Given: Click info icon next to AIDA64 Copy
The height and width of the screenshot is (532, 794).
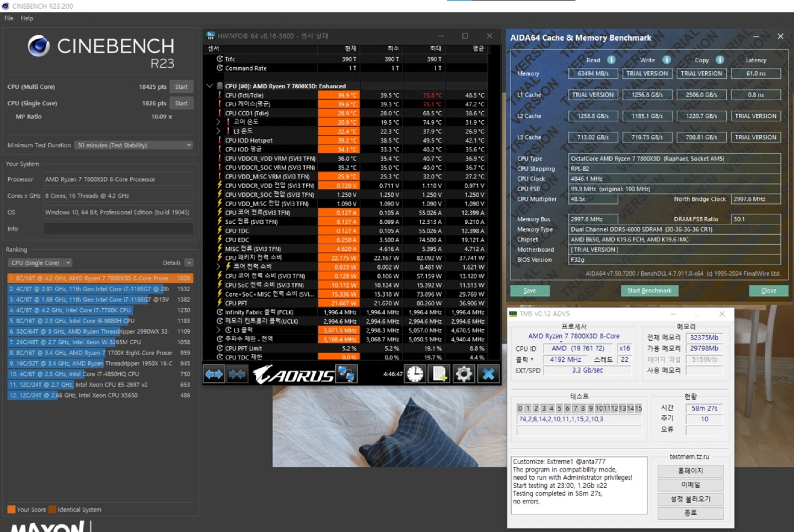Looking at the screenshot, I should pos(720,60).
